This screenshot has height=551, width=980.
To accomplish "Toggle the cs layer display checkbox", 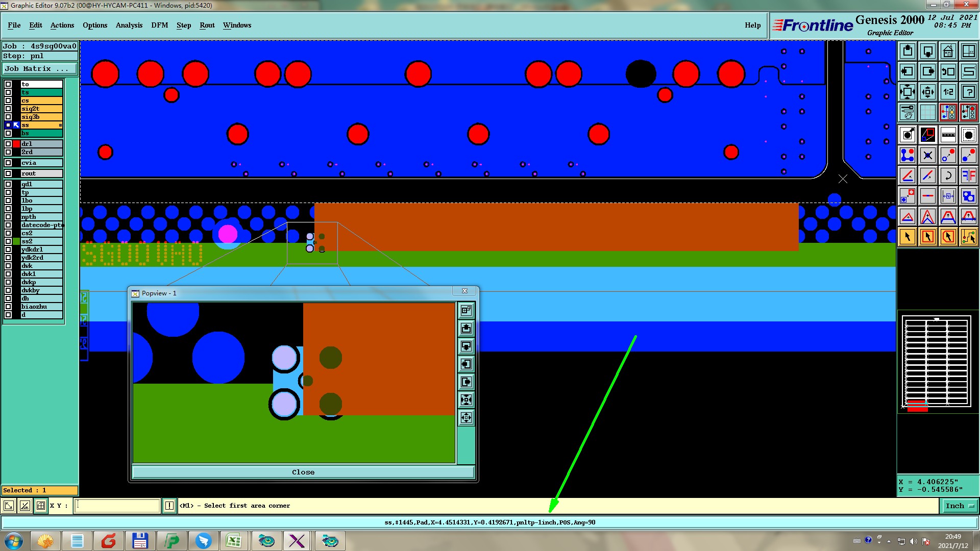I will (8, 101).
